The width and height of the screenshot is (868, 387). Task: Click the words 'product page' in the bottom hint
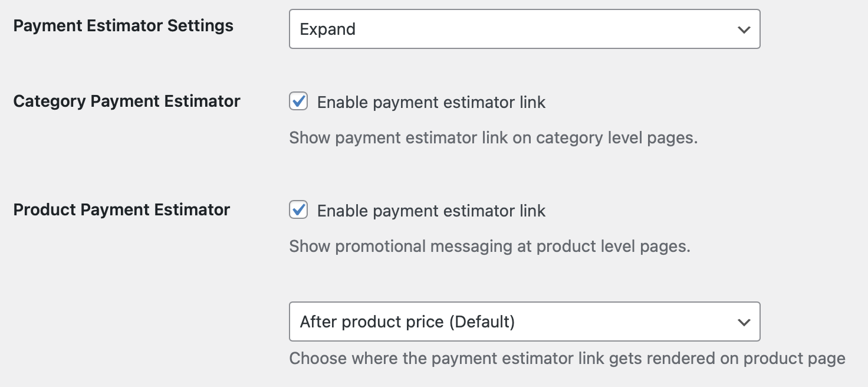(794, 359)
